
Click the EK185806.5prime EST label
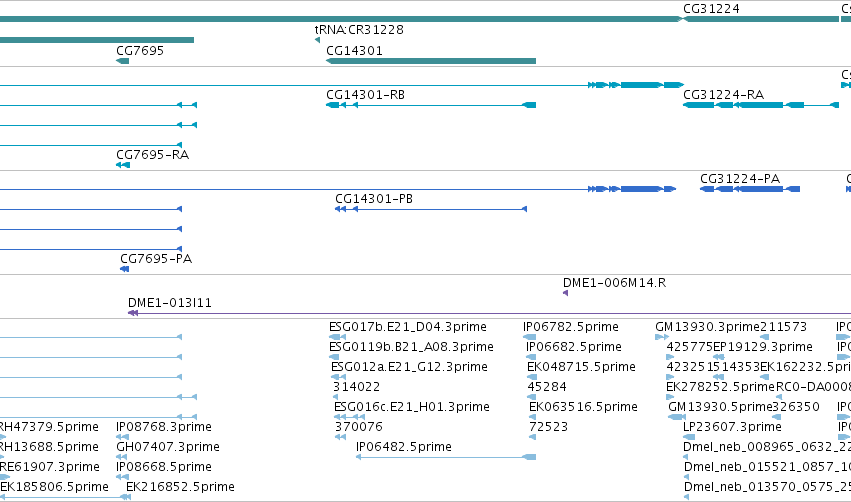(x=54, y=487)
